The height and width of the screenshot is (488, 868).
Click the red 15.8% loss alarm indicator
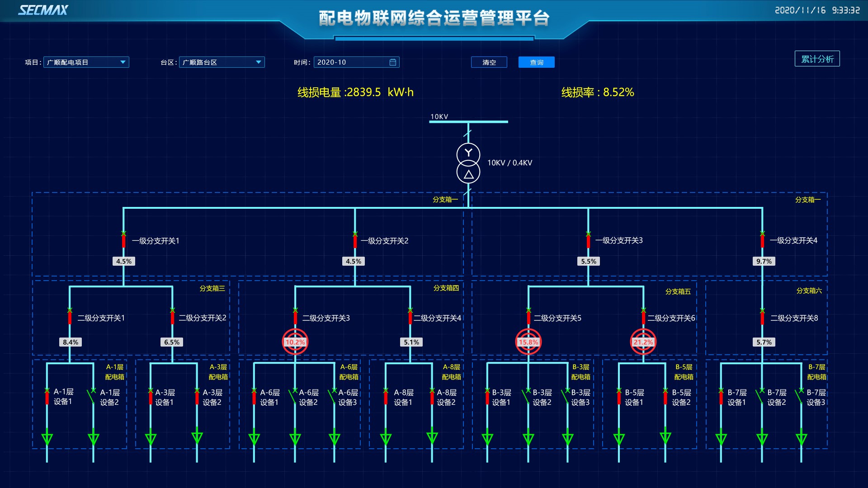pyautogui.click(x=528, y=342)
